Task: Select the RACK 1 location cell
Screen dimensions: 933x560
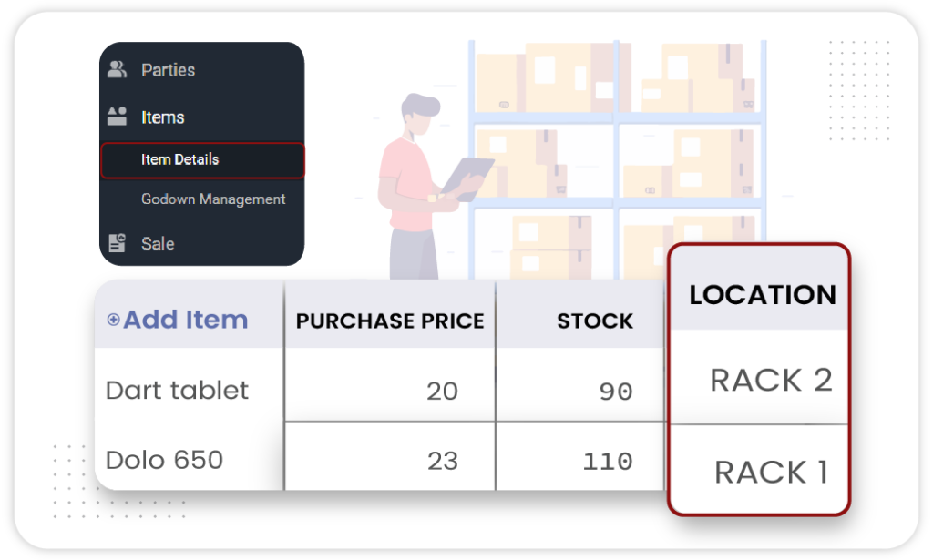Action: click(x=771, y=473)
